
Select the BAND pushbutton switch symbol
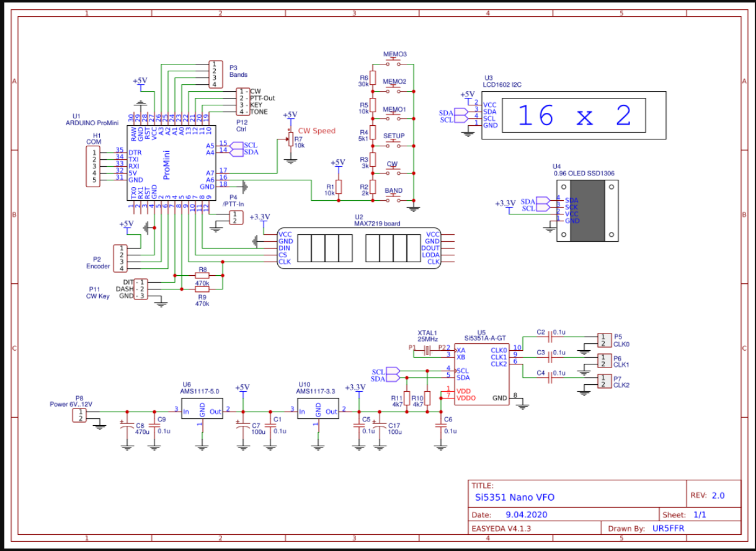[x=393, y=200]
